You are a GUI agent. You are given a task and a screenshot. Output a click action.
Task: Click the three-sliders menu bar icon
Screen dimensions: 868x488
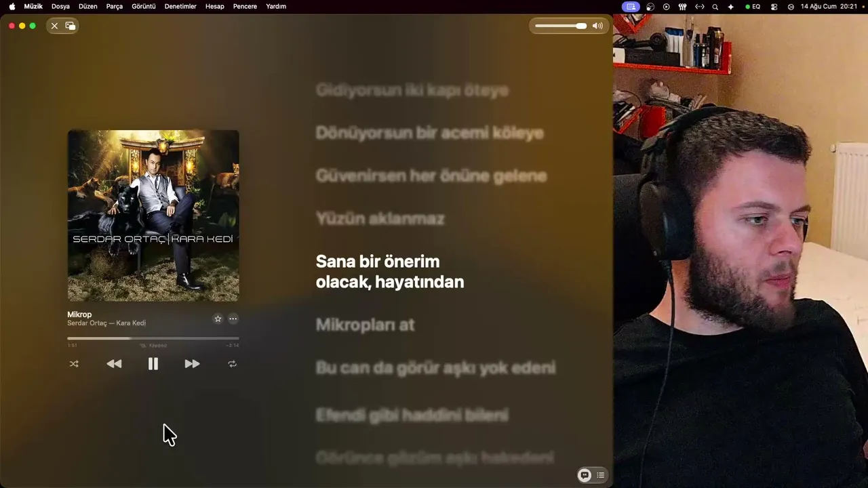[683, 6]
